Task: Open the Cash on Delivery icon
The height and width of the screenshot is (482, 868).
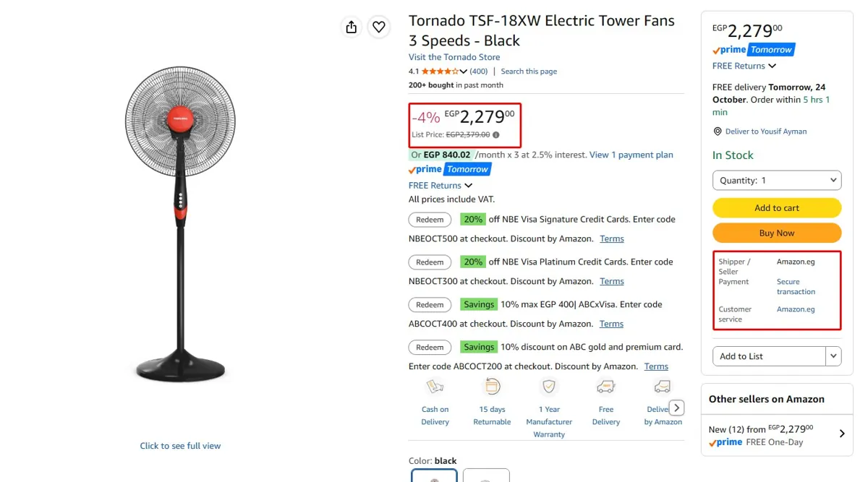Action: pos(435,387)
